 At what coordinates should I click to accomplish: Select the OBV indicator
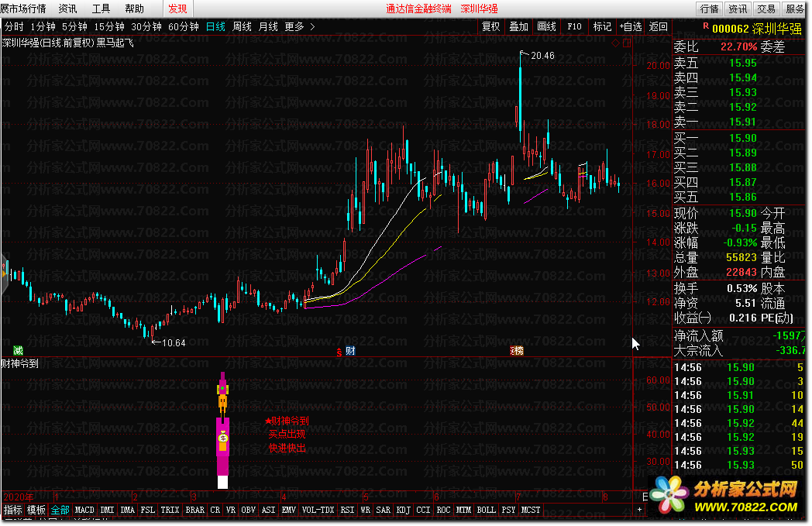pos(249,510)
